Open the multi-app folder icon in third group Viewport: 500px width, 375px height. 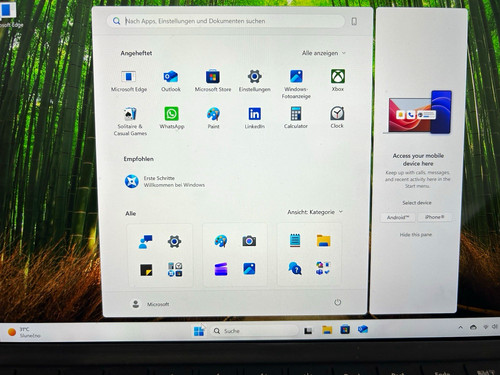323,268
